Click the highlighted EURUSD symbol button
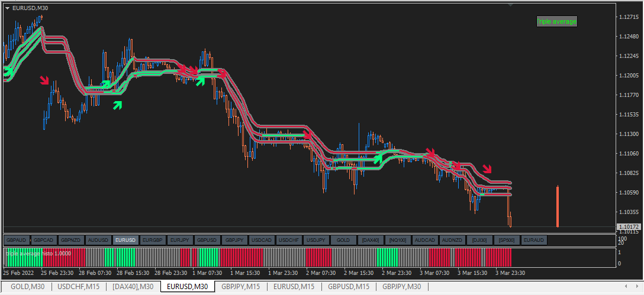 125,240
